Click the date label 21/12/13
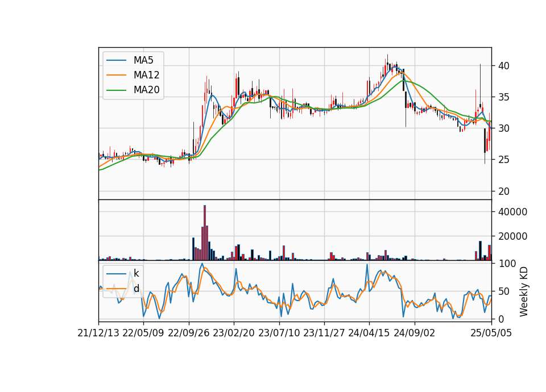Image resolution: width=546 pixels, height=392 pixels. pos(98,333)
